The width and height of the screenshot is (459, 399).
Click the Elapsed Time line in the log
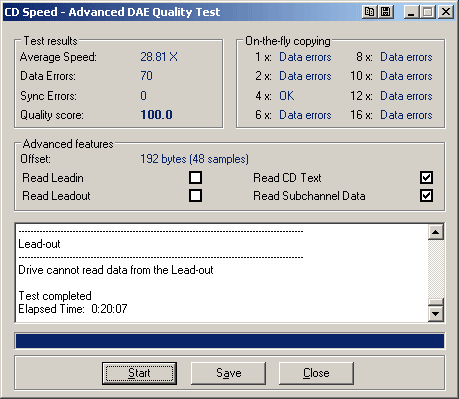point(73,309)
